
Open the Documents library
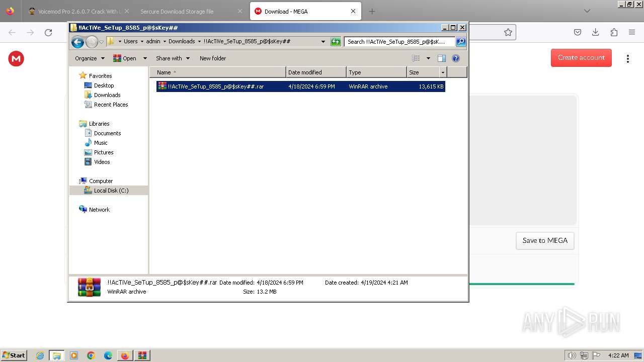[x=107, y=133]
